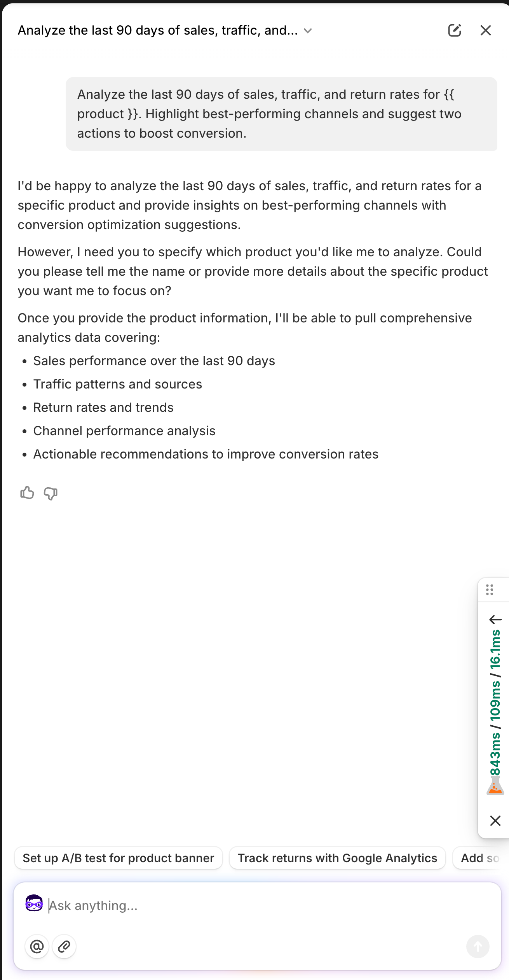Click the mascot avatar in the input box
Image resolution: width=509 pixels, height=980 pixels.
[x=34, y=903]
